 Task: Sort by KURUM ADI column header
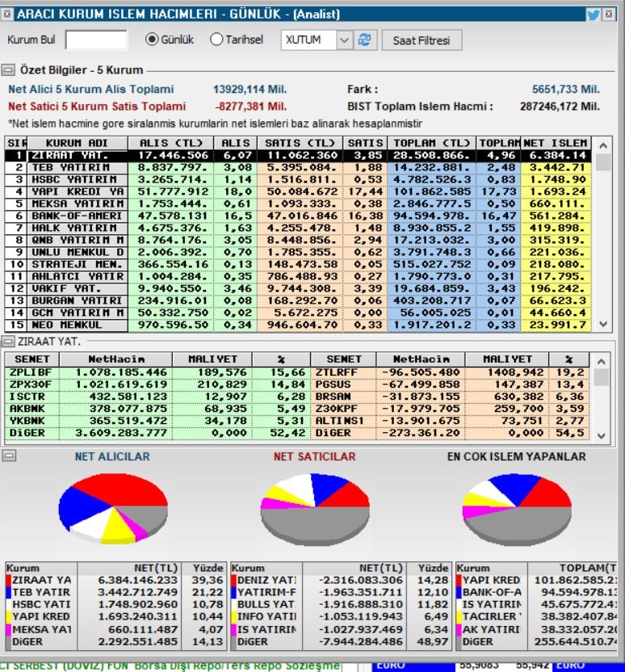pyautogui.click(x=77, y=143)
